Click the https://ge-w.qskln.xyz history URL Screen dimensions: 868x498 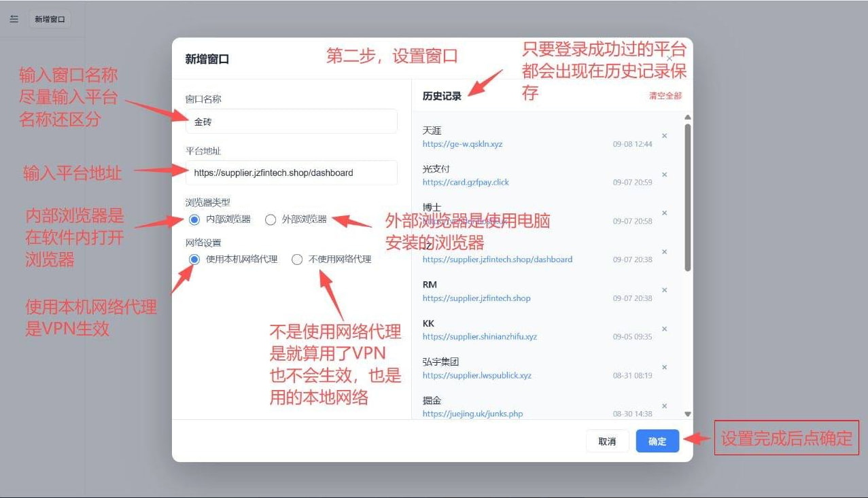[x=463, y=144]
